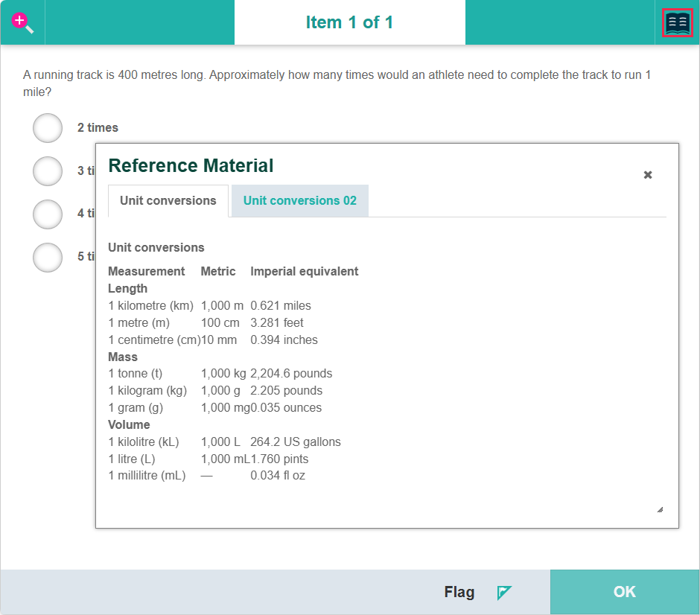Click the 'Metric' column header
Viewport: 700px width, 615px height.
[x=218, y=271]
